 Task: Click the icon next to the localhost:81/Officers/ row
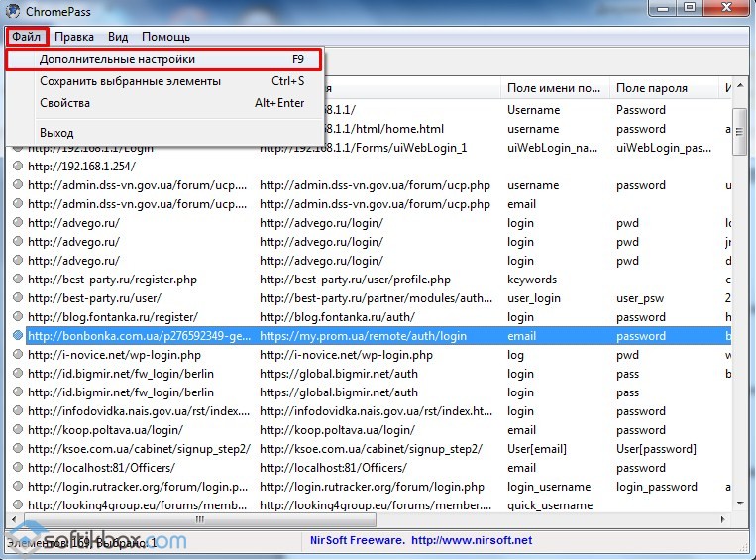[17, 468]
